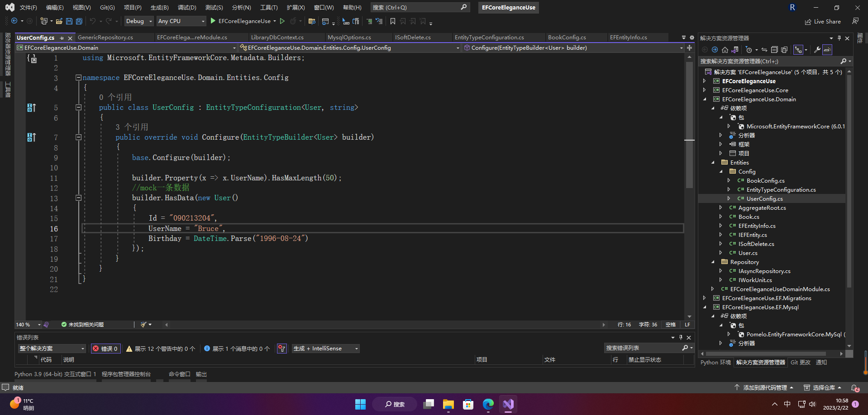
Task: Navigate backward with the blue back arrow
Action: pyautogui.click(x=14, y=21)
